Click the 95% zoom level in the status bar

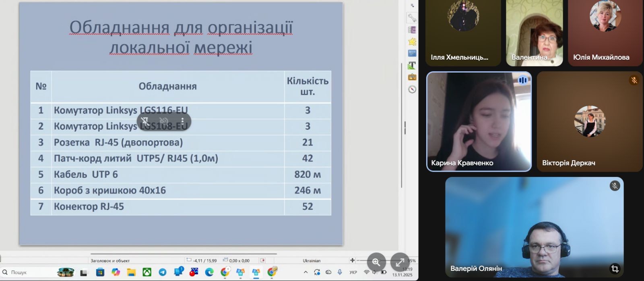412,261
